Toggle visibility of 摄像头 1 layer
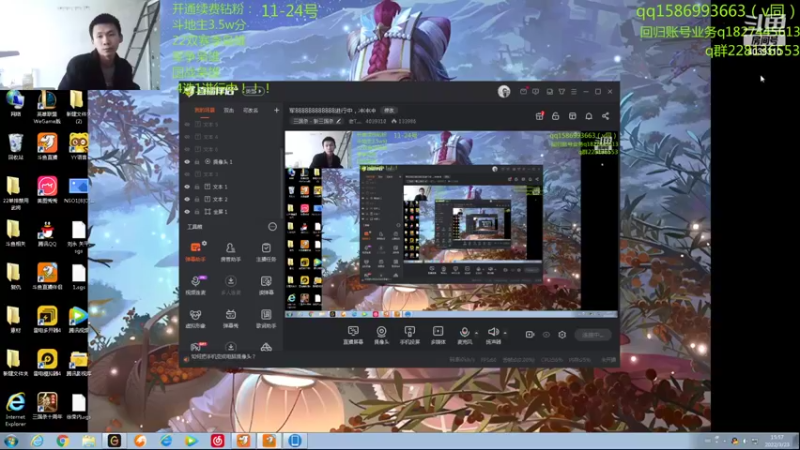 (187, 162)
